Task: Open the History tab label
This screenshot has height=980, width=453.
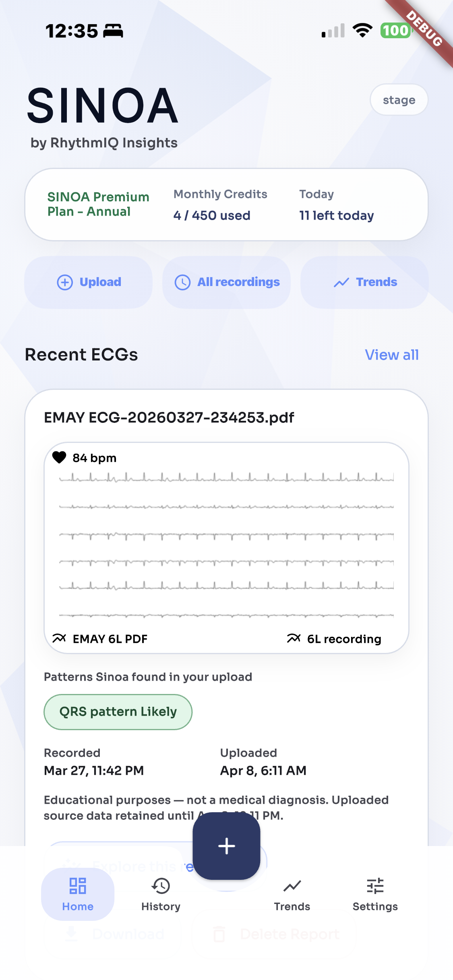Action: 161,906
